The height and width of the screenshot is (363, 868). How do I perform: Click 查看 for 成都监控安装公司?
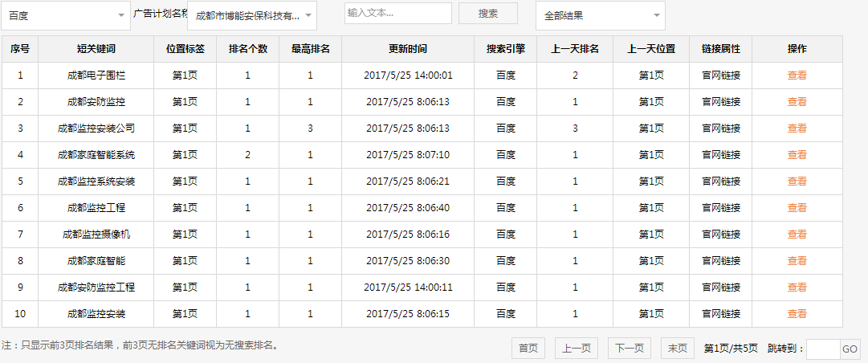point(797,128)
